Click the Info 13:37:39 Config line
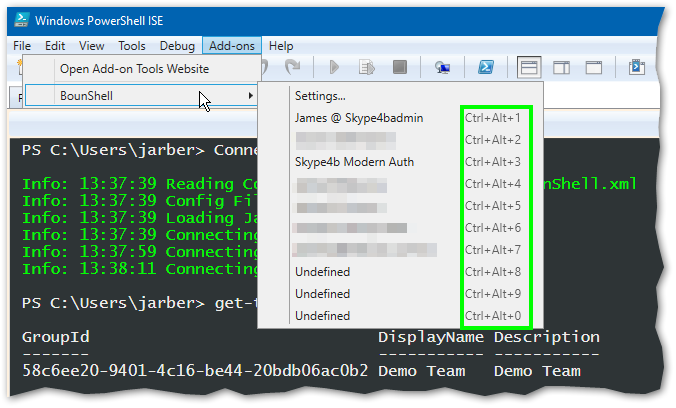676x408 pixels. (x=140, y=201)
